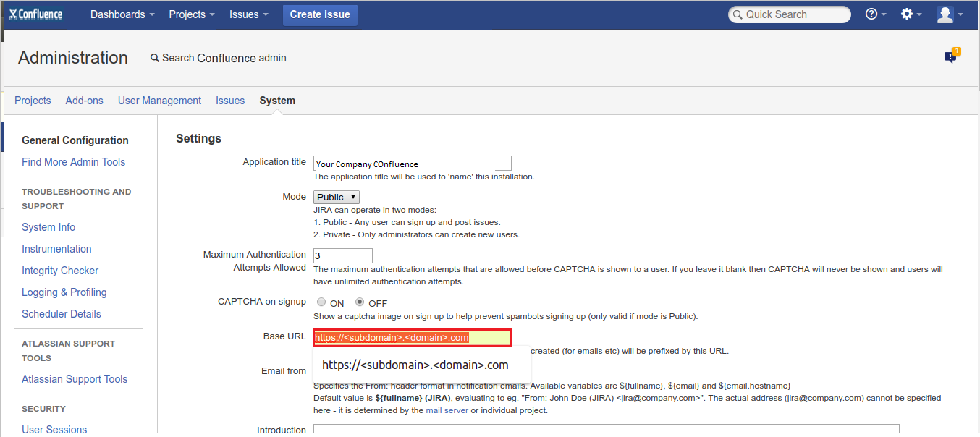Open the Mode dropdown showing Public
The height and width of the screenshot is (437, 980).
tap(336, 196)
